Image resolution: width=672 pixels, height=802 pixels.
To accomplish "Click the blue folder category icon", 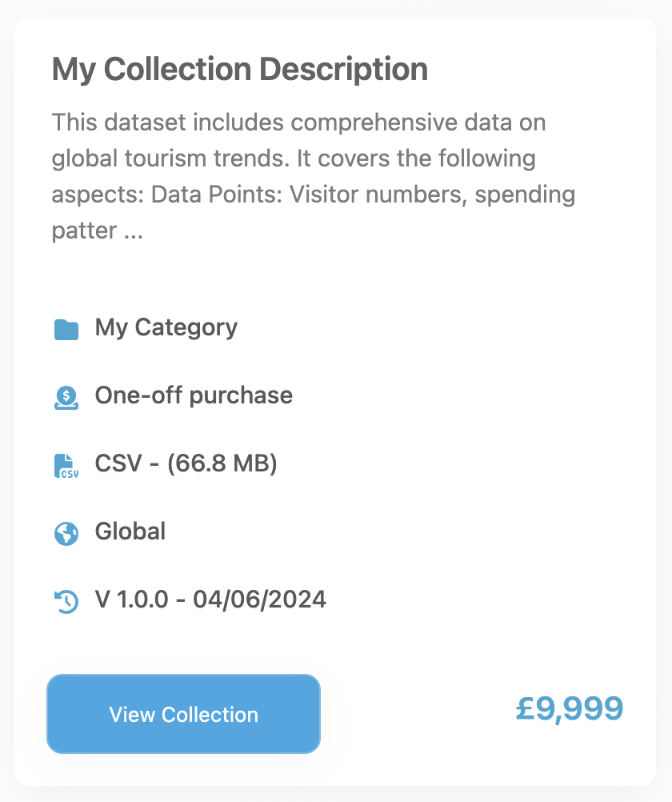I will click(66, 329).
